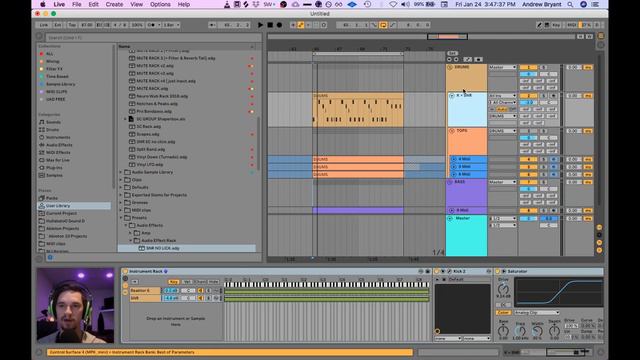Select MUTE RACK v2.adg preset
The image size is (640, 360).
pyautogui.click(x=155, y=66)
